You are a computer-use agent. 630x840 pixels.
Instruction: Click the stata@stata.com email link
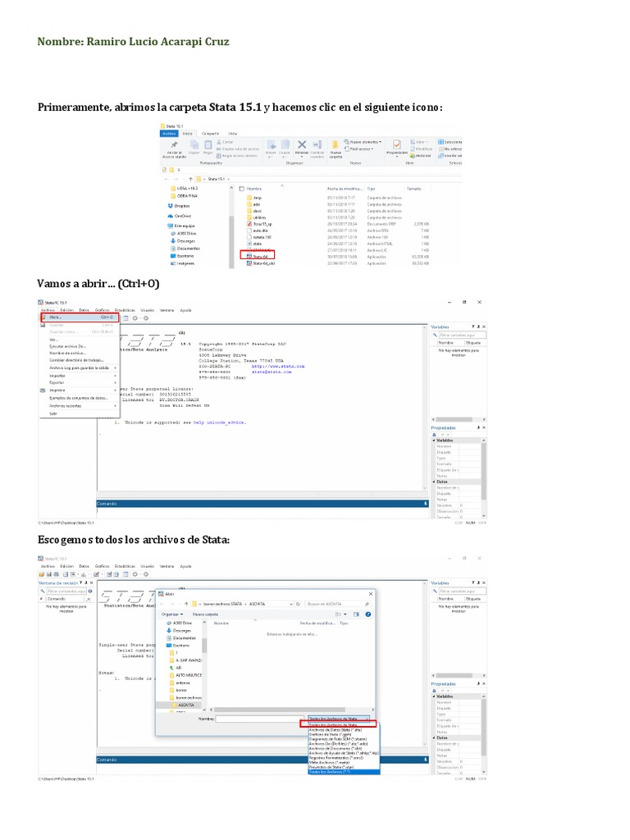click(272, 372)
